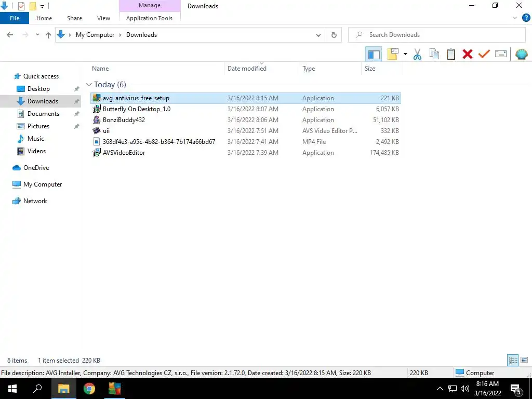Click the volume speaker tray icon

pos(465,389)
